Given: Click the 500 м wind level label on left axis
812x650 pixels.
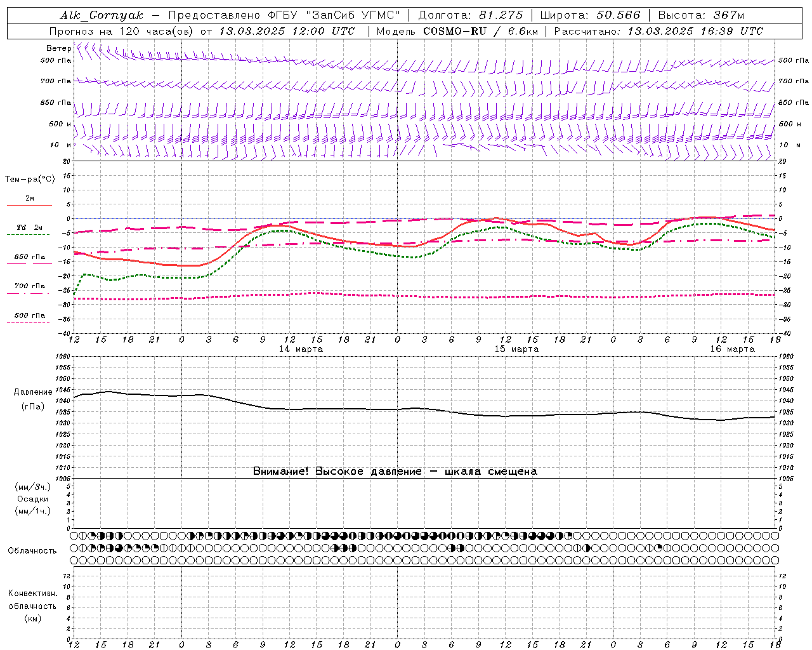Looking at the screenshot, I should tap(60, 124).
